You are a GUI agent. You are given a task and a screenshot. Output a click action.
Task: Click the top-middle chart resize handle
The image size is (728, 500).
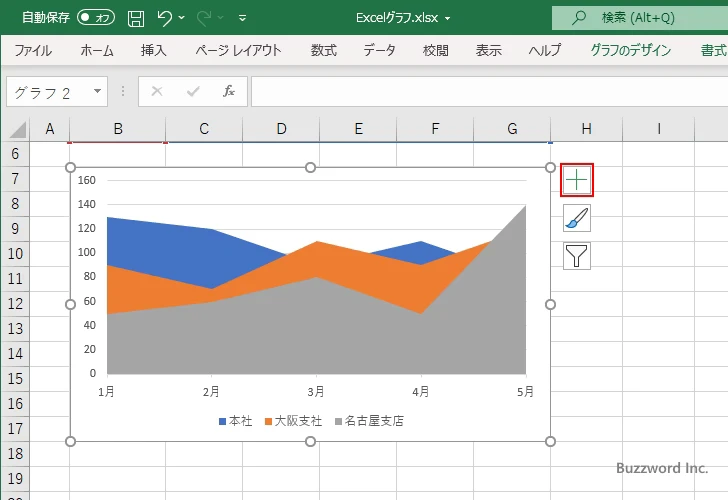coord(310,167)
